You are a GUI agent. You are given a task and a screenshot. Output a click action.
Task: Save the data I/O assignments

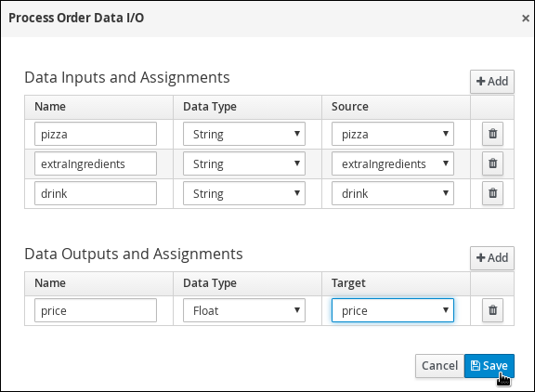click(x=489, y=366)
